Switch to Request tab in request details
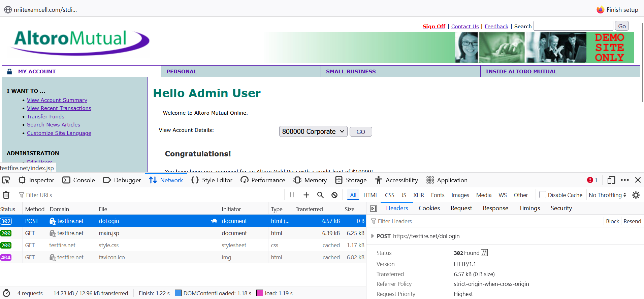644x299 pixels. [461, 208]
